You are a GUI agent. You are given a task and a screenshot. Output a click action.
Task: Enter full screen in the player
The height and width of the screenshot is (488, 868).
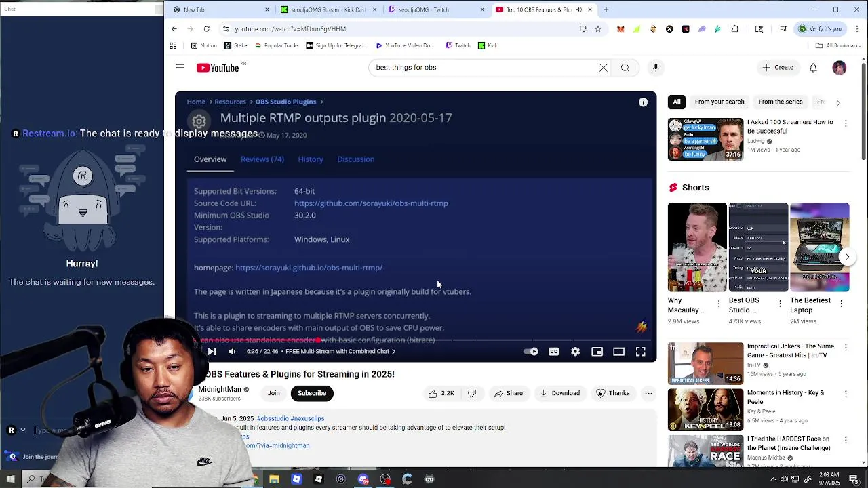click(640, 352)
